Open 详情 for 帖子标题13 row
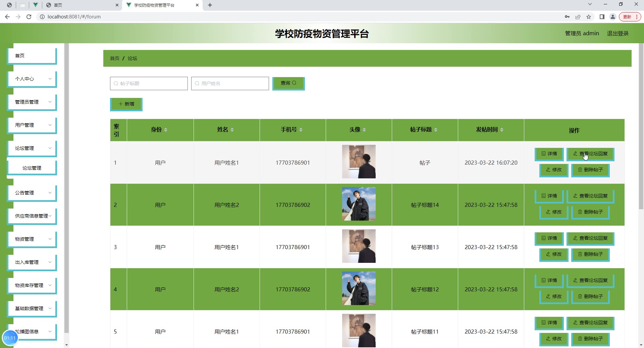Viewport: 644px width, 348px height. (549, 238)
